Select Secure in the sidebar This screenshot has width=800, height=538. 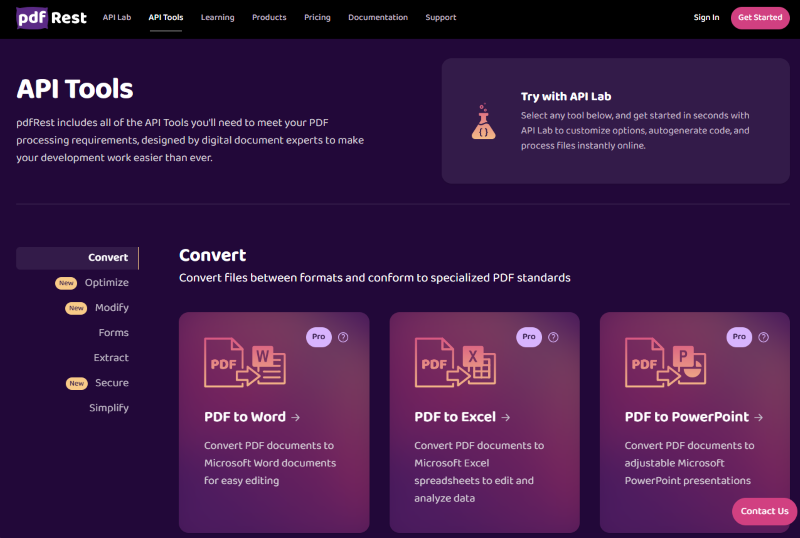112,382
